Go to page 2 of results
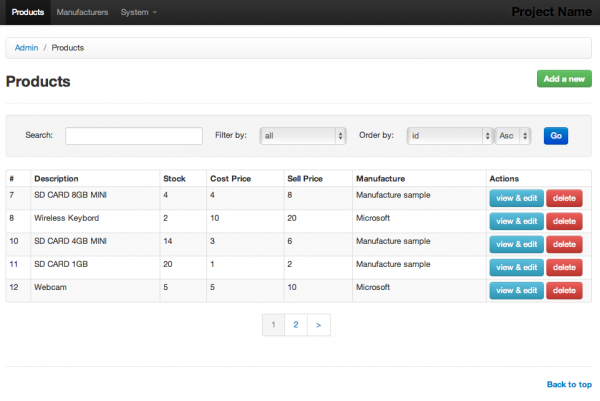Screen dimensions: 600x401 295,325
